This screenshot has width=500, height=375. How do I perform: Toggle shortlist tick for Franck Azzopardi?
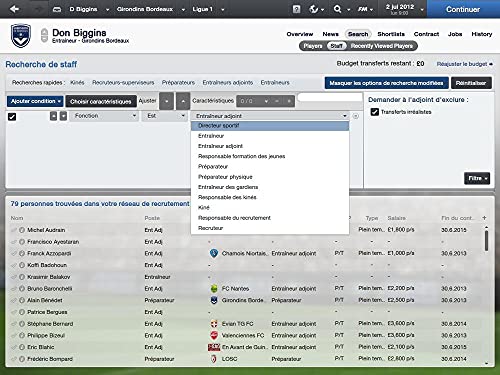pos(14,254)
